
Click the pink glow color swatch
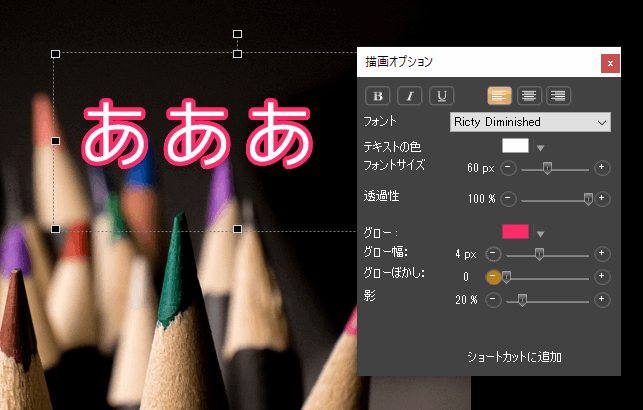pyautogui.click(x=515, y=231)
